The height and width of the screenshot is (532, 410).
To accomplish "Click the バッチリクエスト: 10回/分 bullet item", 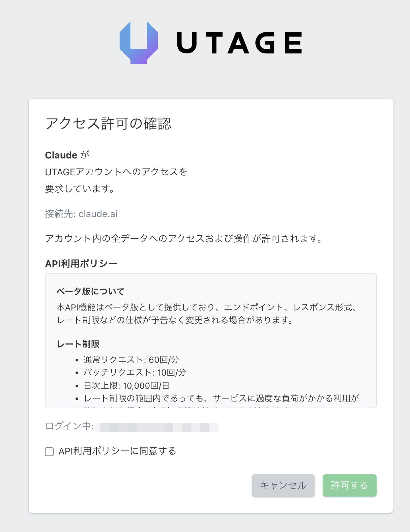I will click(135, 373).
